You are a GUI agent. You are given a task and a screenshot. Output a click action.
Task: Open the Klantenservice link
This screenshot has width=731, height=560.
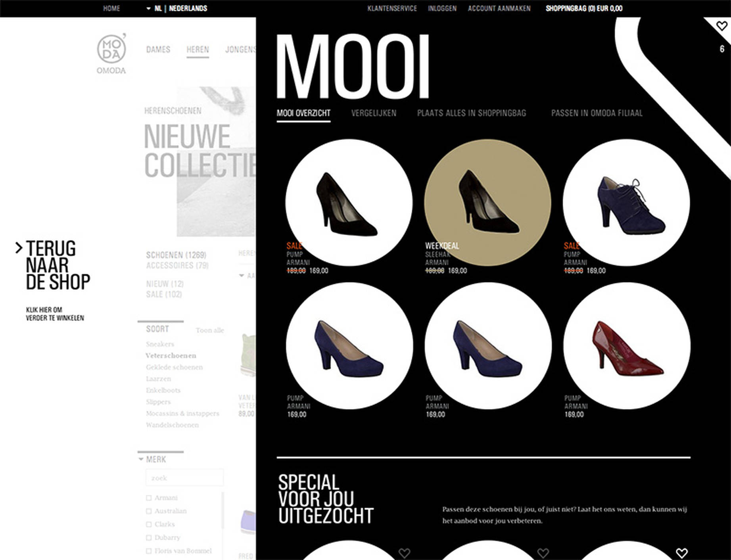pos(392,8)
